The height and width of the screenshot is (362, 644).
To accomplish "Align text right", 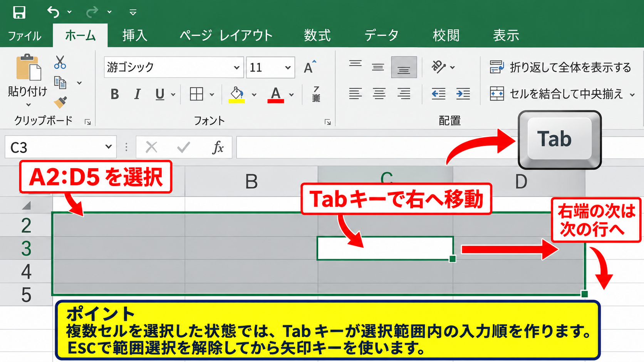I will [404, 93].
